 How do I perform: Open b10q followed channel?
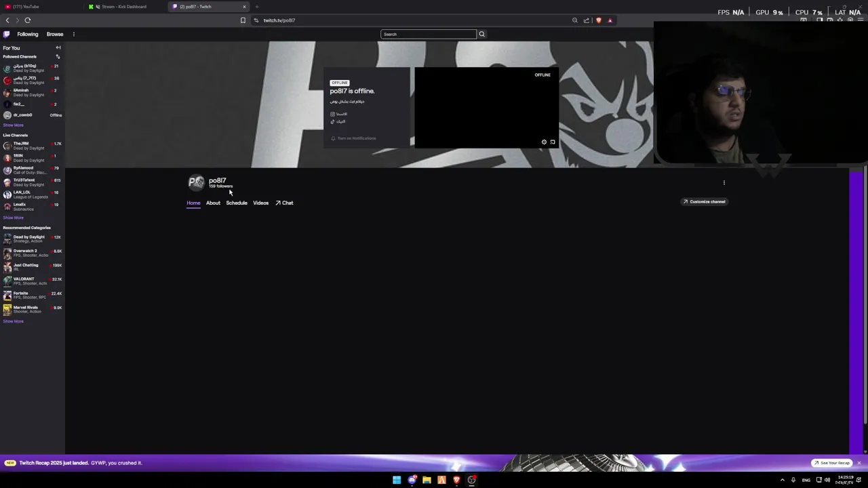pos(32,68)
